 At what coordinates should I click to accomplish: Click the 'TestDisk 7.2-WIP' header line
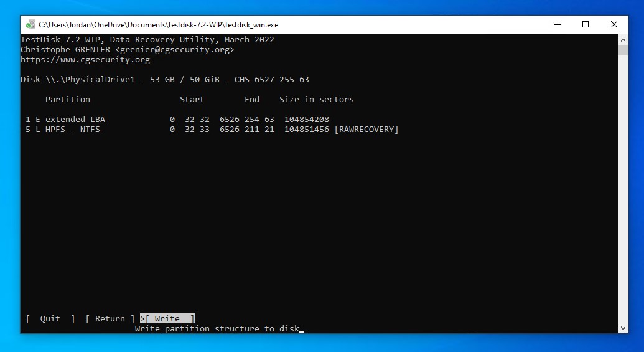click(147, 40)
